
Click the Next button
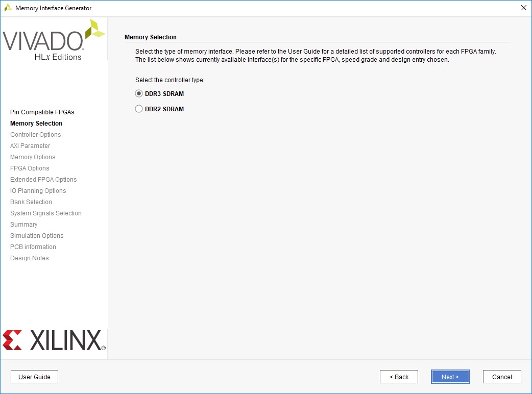[x=450, y=377]
